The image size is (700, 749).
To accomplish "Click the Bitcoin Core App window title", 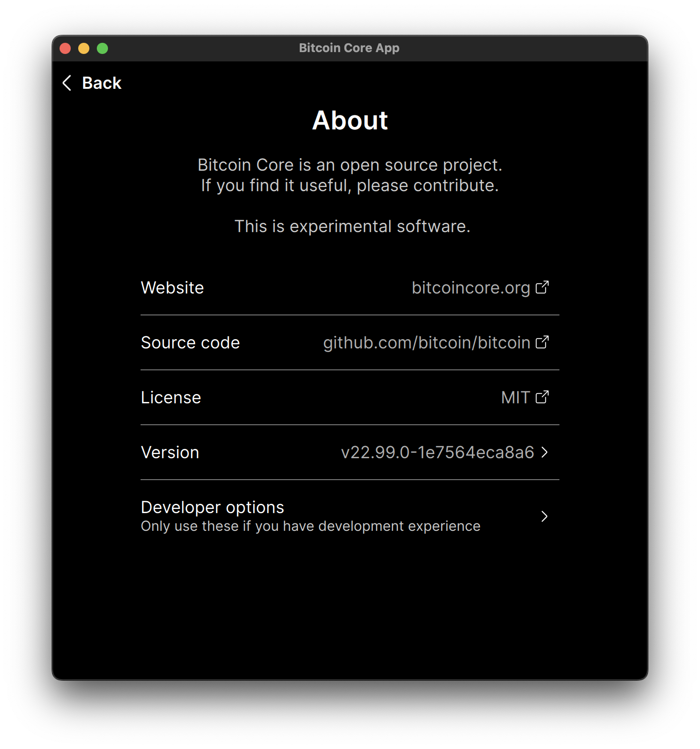I will [349, 48].
